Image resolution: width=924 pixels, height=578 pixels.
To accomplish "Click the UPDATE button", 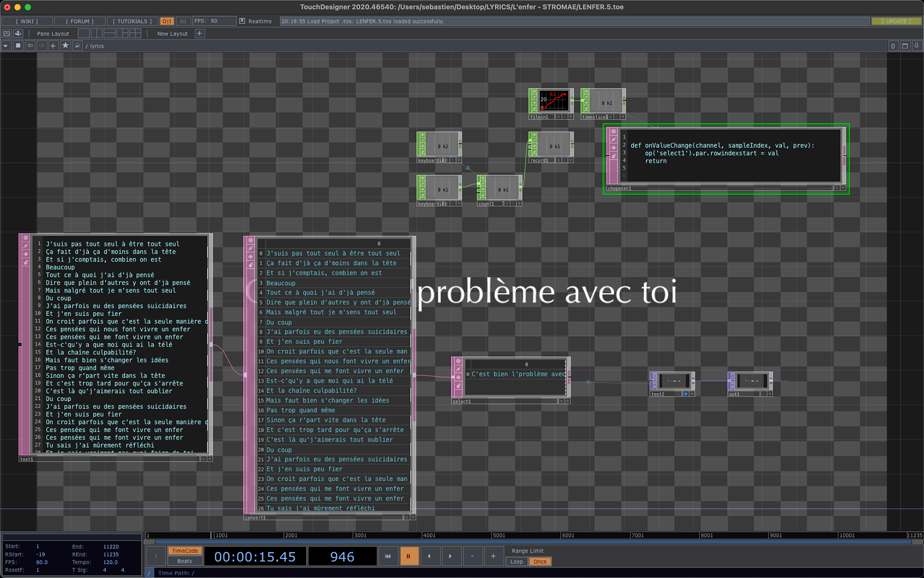I will pos(896,21).
